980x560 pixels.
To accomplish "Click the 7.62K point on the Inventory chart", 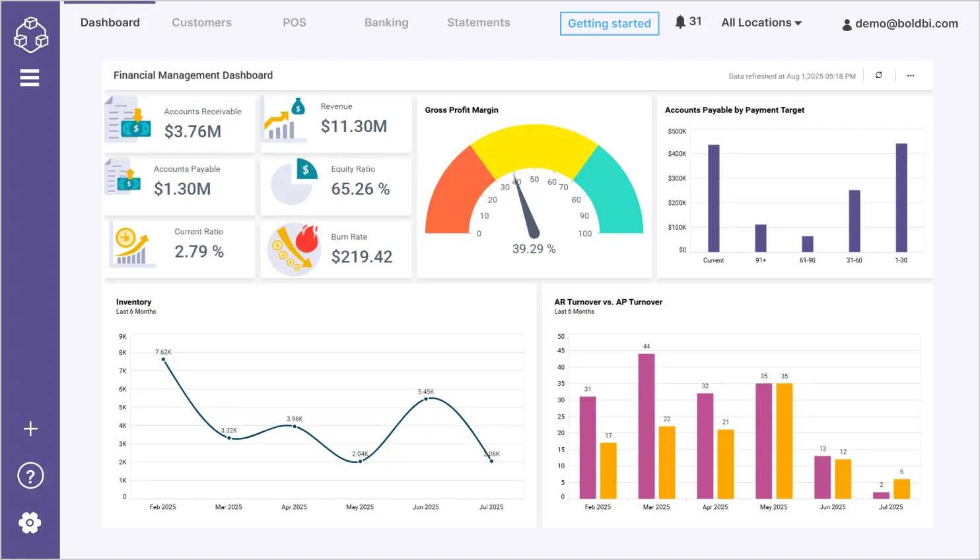I will [162, 361].
